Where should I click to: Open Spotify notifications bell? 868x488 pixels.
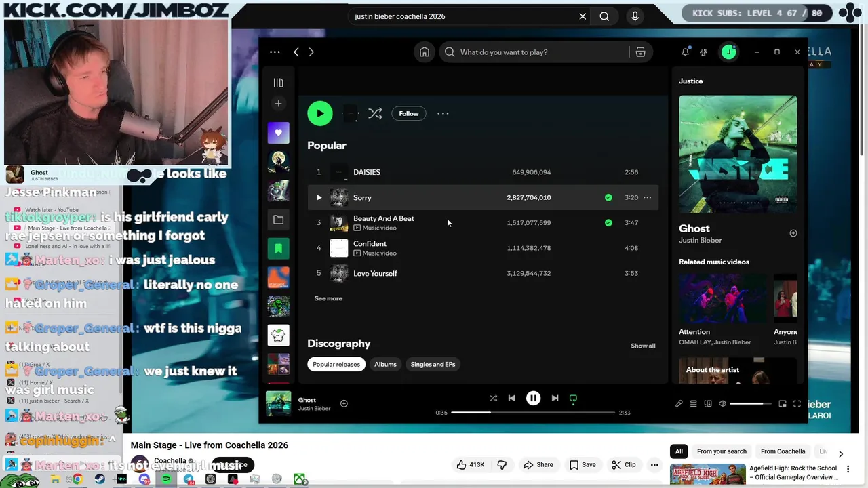685,52
